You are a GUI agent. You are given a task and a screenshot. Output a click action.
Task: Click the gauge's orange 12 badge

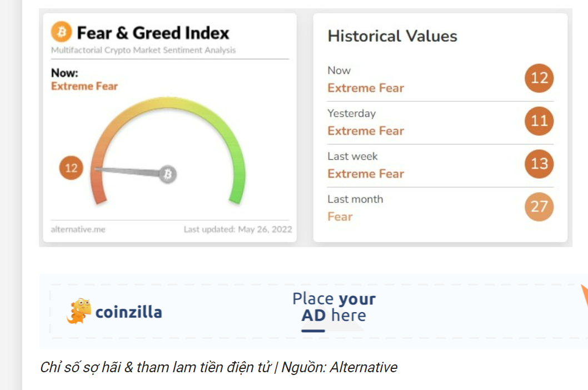(x=71, y=168)
